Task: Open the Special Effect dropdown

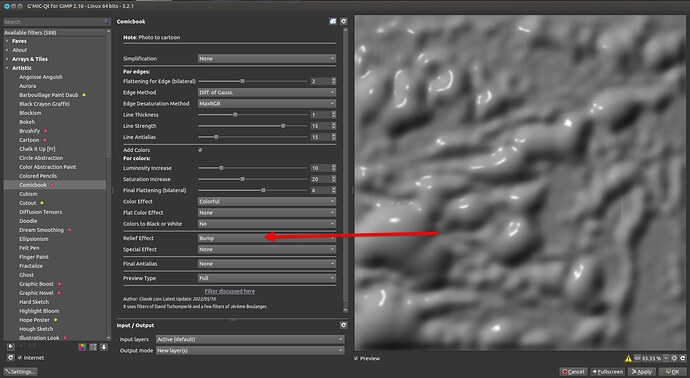Action: pyautogui.click(x=267, y=249)
